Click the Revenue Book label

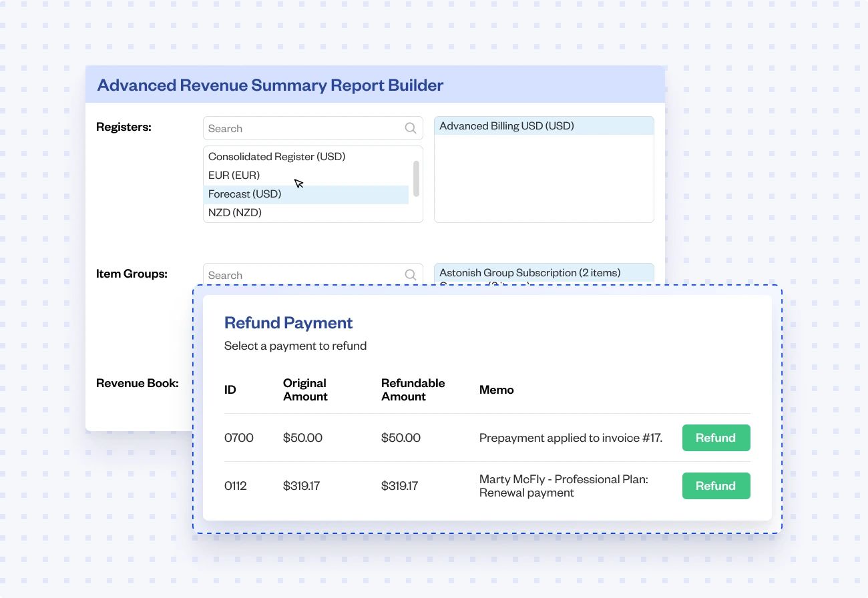(x=137, y=382)
